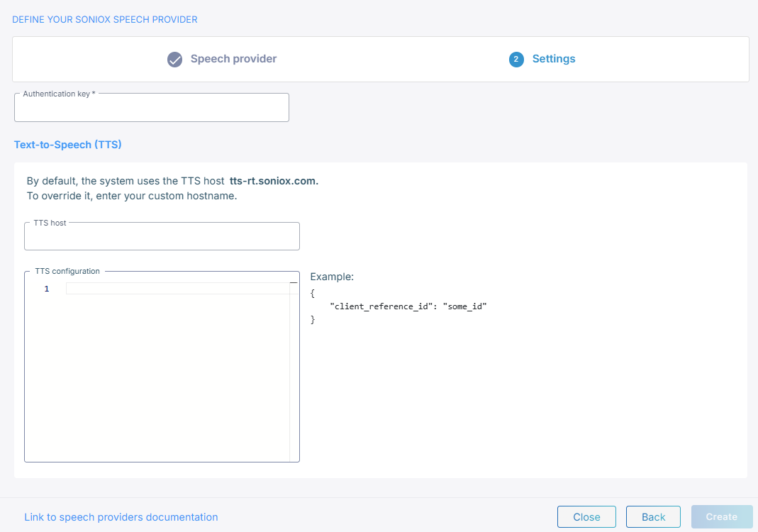This screenshot has height=532, width=758.
Task: Click the tts-rt.soniox.com hostname text
Action: tap(274, 181)
